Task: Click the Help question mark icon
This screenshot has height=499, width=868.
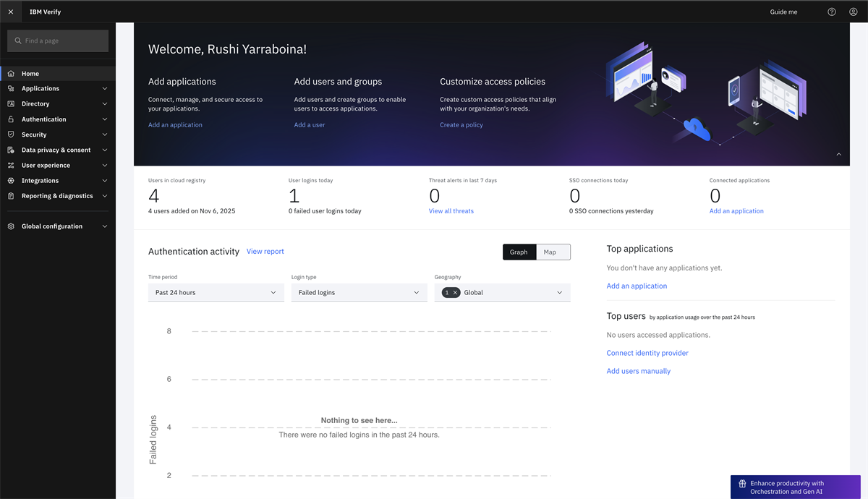Action: [x=831, y=12]
